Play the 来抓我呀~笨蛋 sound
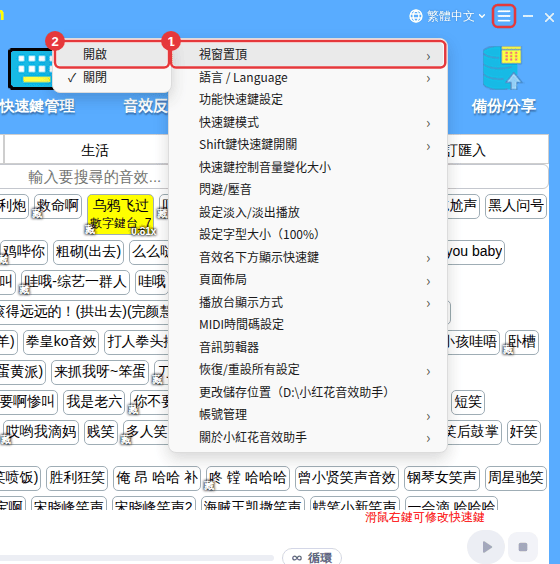This screenshot has width=560, height=564. tap(100, 372)
